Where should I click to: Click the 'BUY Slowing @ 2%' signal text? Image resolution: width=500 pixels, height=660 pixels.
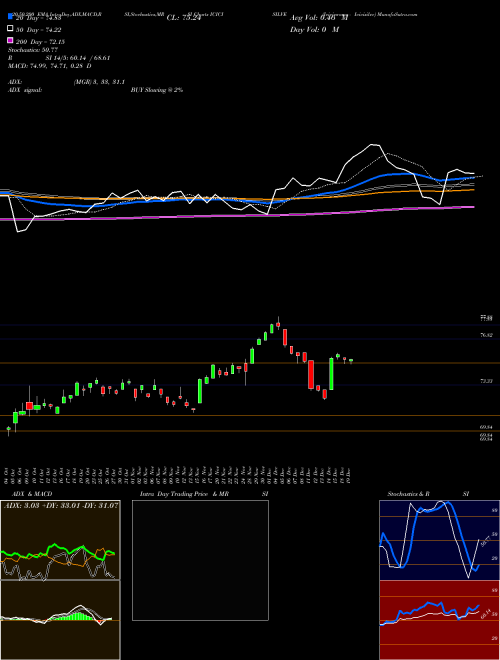coord(157,90)
